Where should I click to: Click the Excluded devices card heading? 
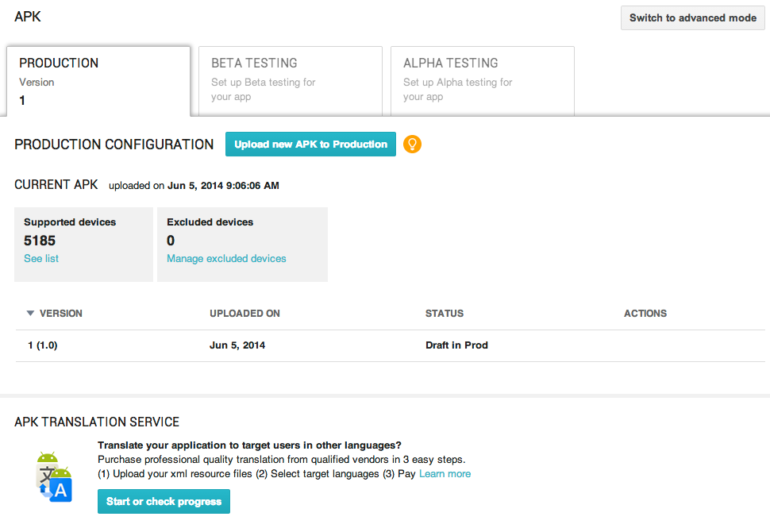(210, 222)
